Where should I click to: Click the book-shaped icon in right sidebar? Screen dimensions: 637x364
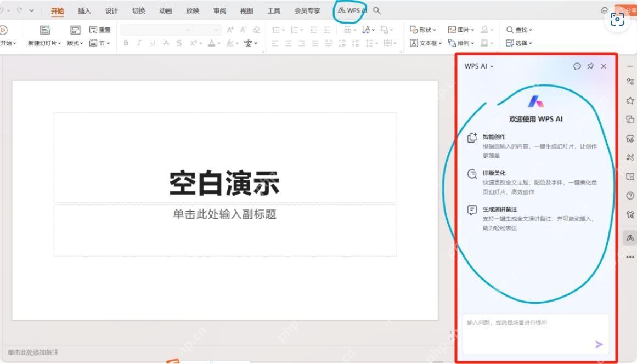click(630, 176)
